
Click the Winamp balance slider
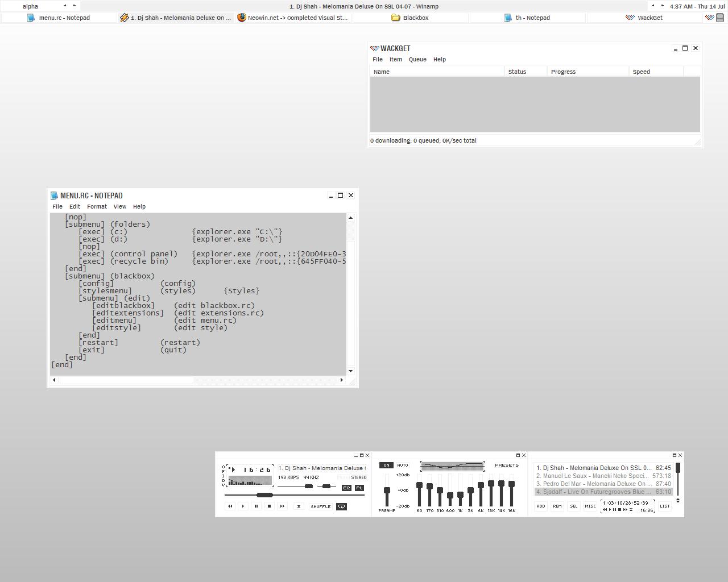click(x=326, y=487)
